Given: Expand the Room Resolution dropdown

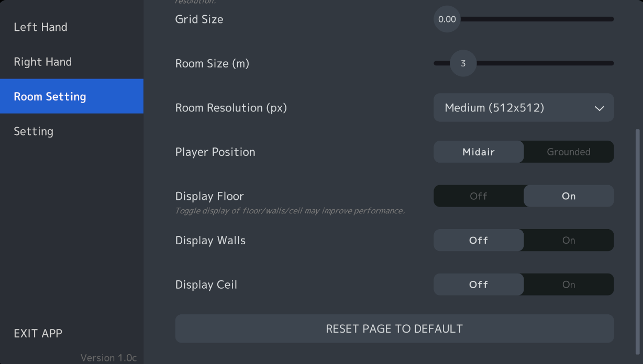Looking at the screenshot, I should 524,108.
